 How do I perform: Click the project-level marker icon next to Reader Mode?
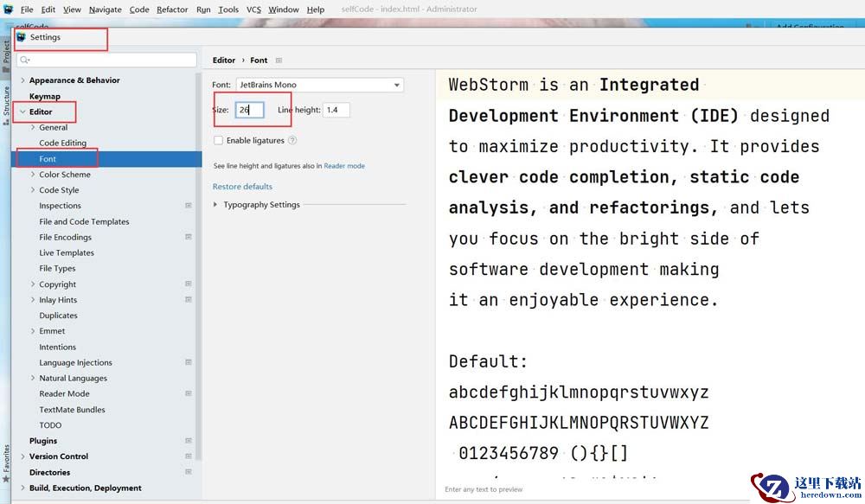[x=188, y=393]
